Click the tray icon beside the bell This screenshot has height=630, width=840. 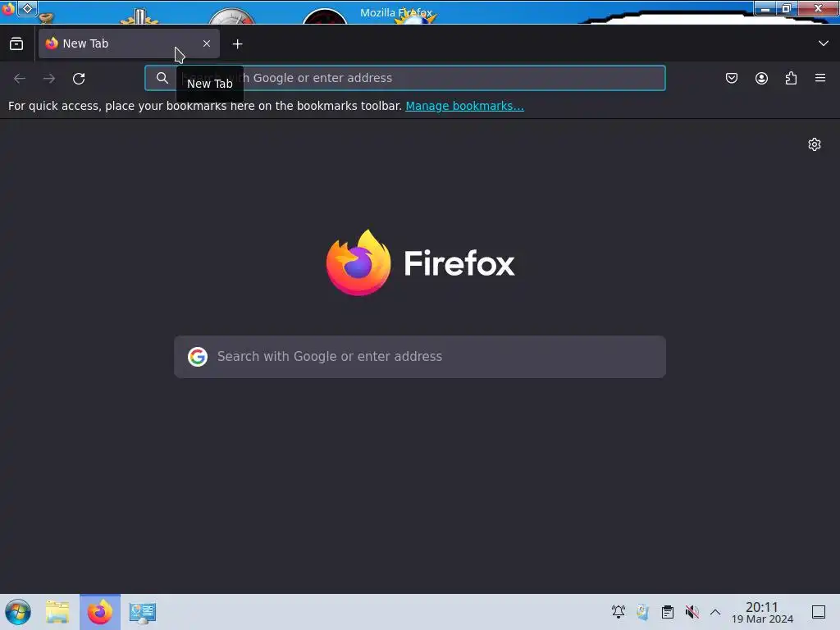(x=643, y=612)
